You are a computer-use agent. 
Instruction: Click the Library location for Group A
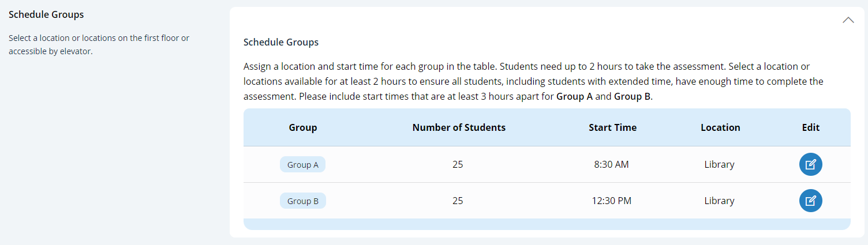719,165
